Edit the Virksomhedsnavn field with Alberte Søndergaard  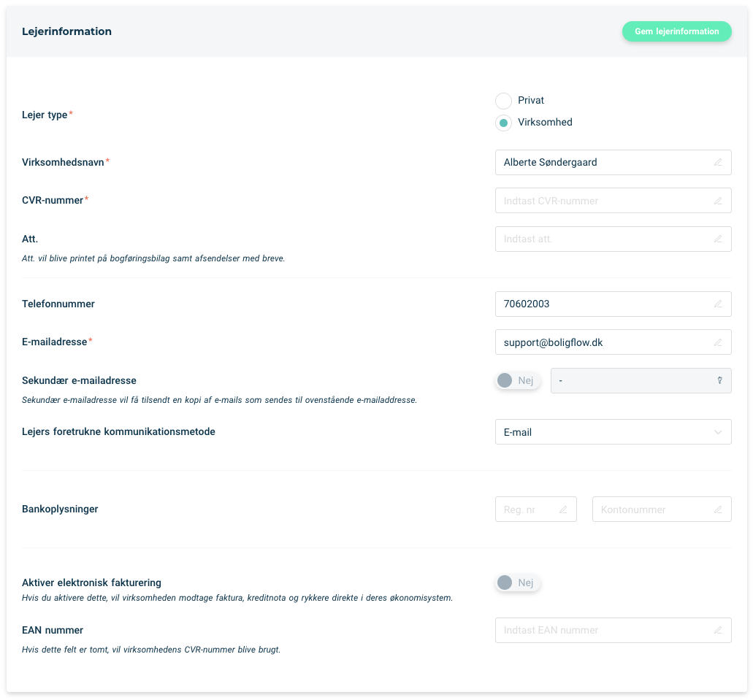tap(613, 162)
